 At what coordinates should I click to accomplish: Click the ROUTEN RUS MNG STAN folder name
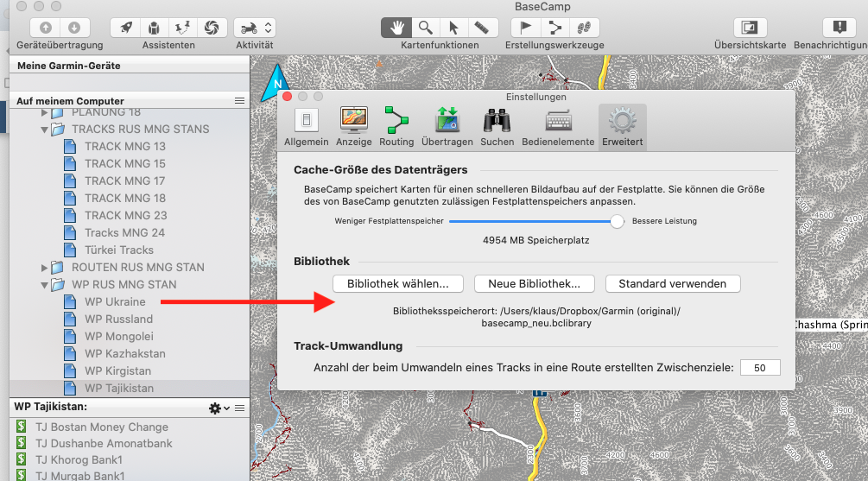138,268
